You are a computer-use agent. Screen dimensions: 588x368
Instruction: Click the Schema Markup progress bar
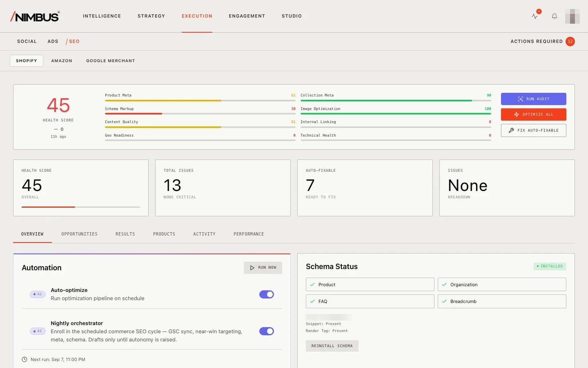200,114
